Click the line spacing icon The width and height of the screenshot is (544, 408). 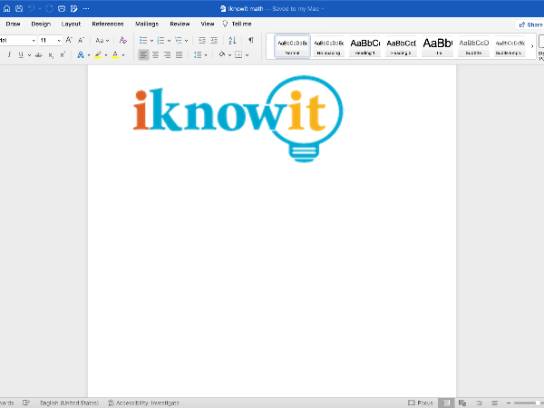click(197, 55)
